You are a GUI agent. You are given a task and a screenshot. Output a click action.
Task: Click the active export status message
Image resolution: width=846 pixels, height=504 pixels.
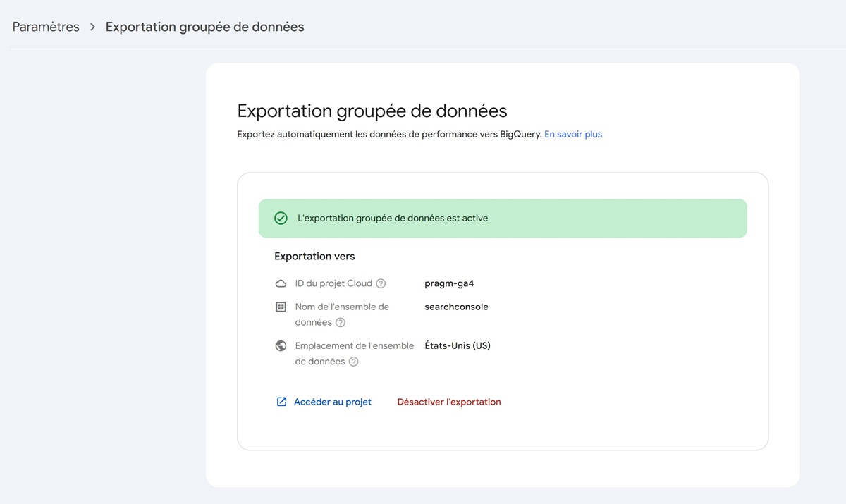pyautogui.click(x=393, y=219)
